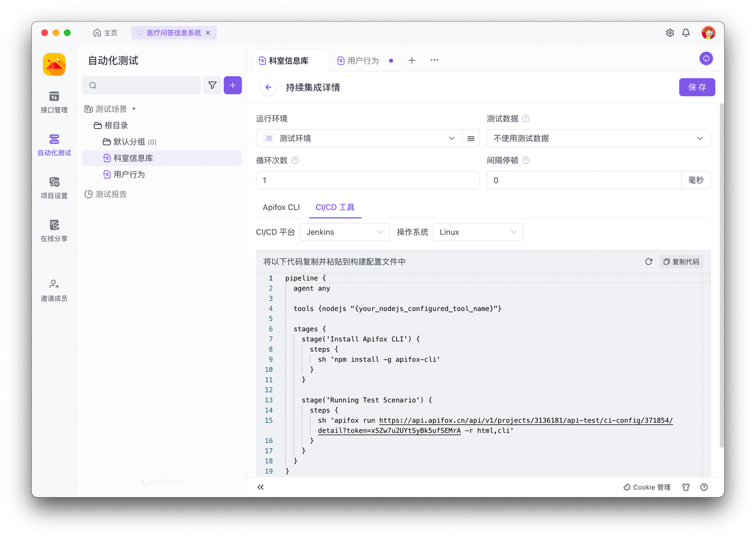
Task: Click the 保存 button
Action: [x=697, y=87]
